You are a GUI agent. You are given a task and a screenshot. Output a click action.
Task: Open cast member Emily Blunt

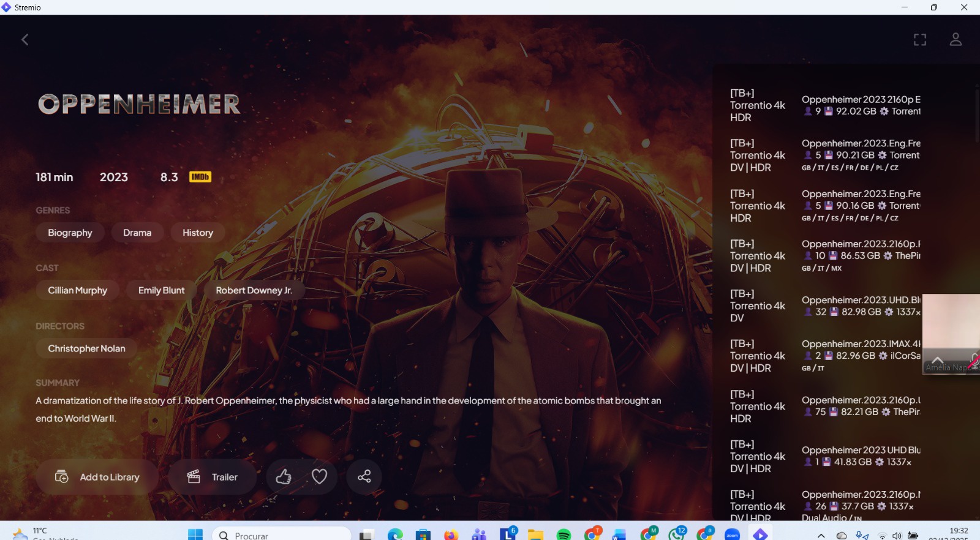pos(161,290)
